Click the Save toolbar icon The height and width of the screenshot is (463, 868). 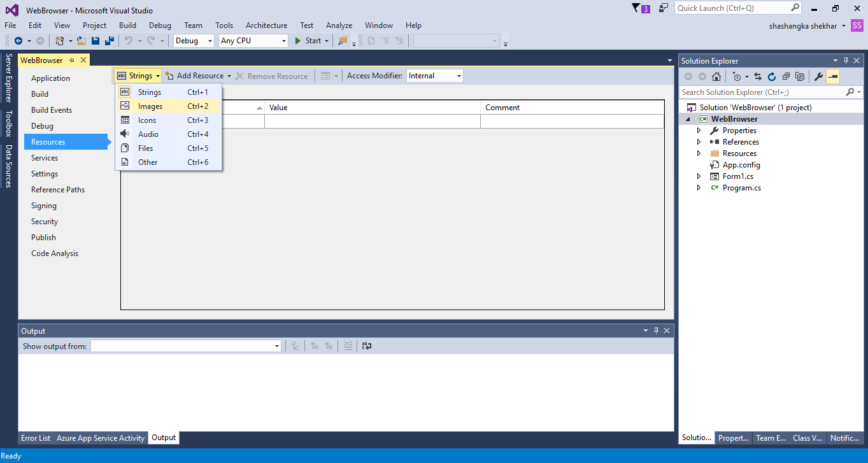(96, 41)
